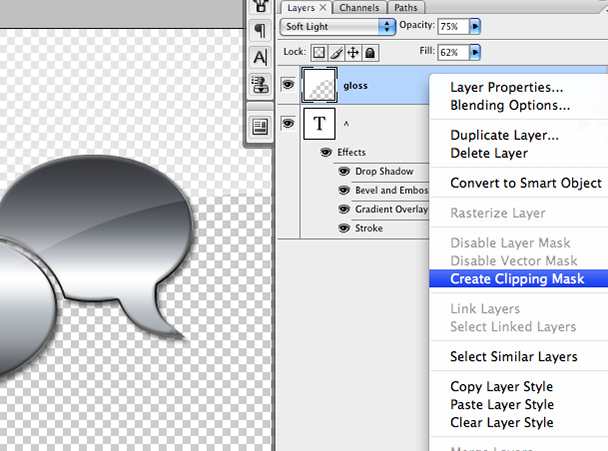608x451 pixels.
Task: Click the gloss layer name
Action: coord(355,86)
